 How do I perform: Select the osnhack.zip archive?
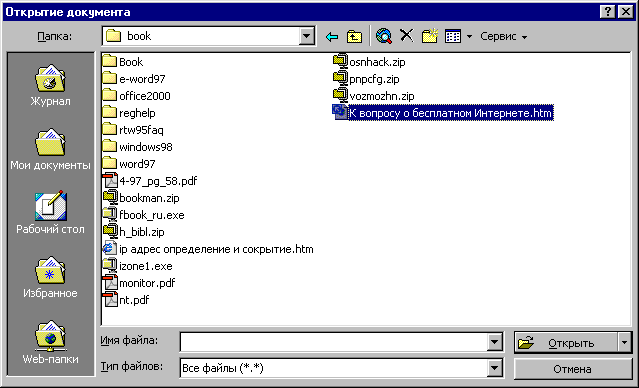(x=369, y=62)
